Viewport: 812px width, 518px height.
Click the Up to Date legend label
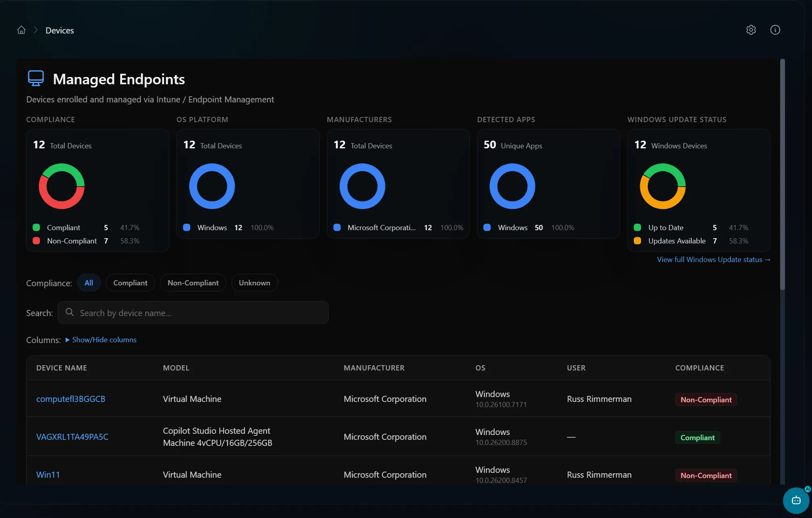(666, 227)
